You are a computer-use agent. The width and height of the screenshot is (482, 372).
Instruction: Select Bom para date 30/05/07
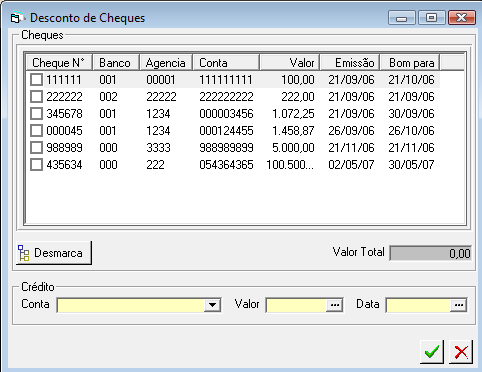point(411,165)
